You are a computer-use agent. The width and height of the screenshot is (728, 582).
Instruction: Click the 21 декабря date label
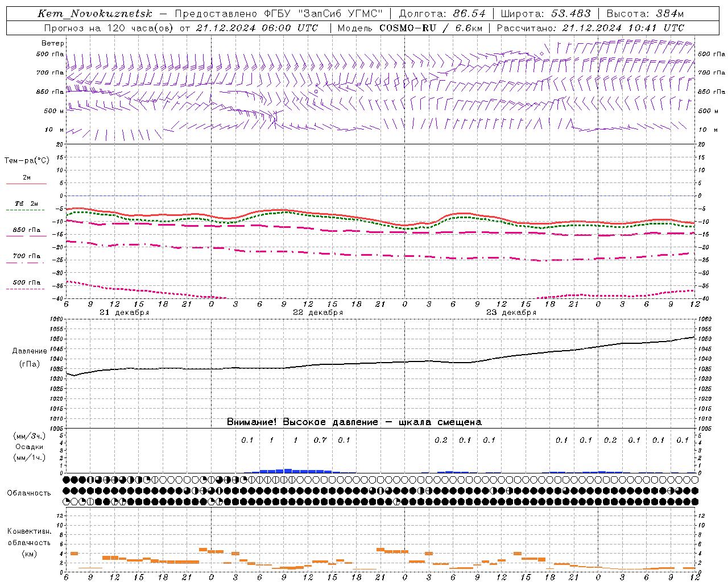[x=125, y=313]
